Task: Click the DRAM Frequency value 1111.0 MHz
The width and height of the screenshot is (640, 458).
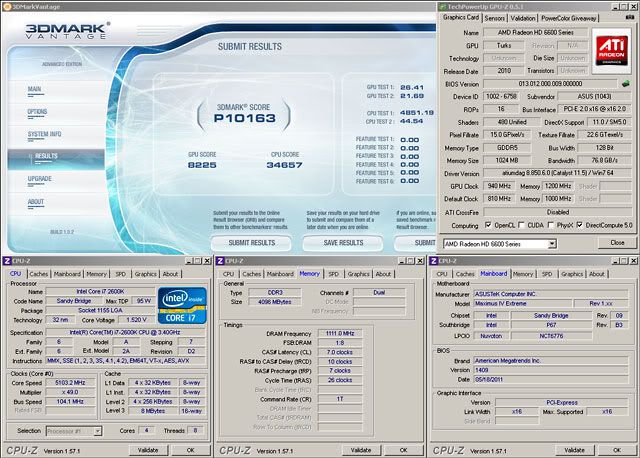Action: tap(340, 333)
